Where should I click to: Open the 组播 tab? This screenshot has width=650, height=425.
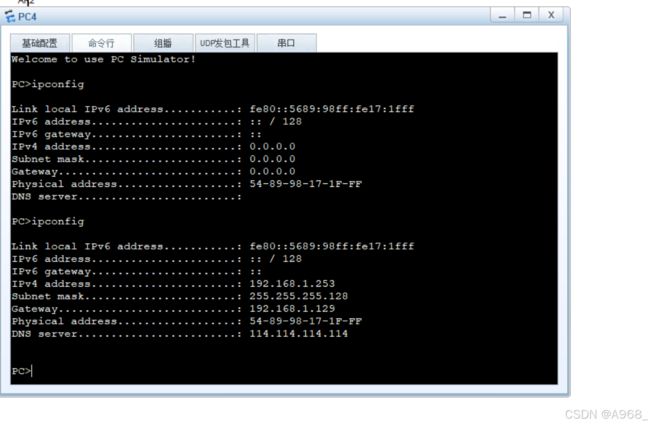[x=163, y=43]
